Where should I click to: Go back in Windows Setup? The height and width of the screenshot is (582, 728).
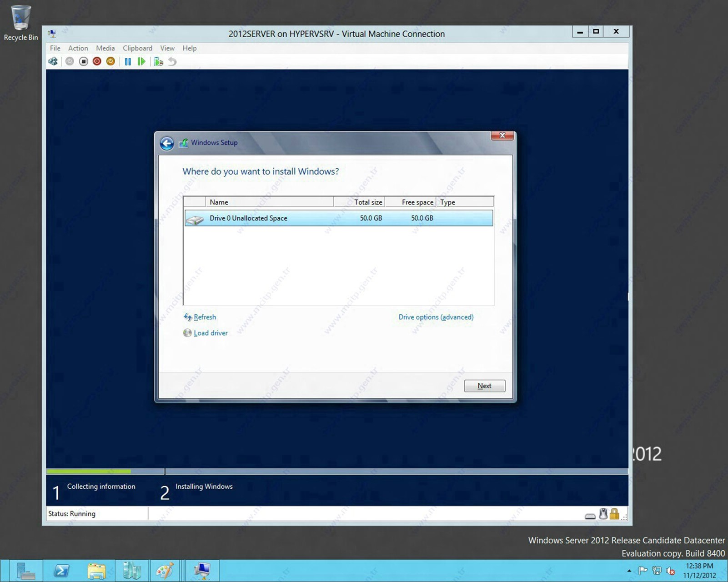pyautogui.click(x=167, y=144)
